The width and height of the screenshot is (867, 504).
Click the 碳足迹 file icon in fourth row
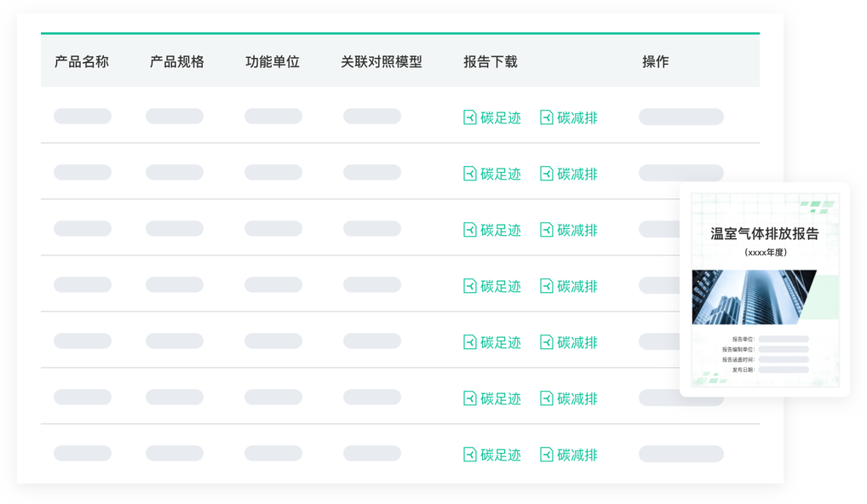tap(470, 286)
